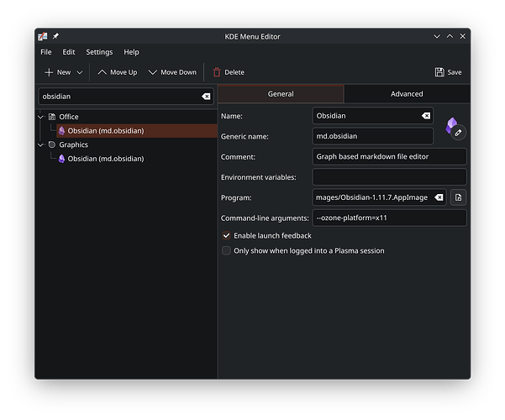Collapse the Office category
Image resolution: width=505 pixels, height=420 pixels.
[x=40, y=117]
